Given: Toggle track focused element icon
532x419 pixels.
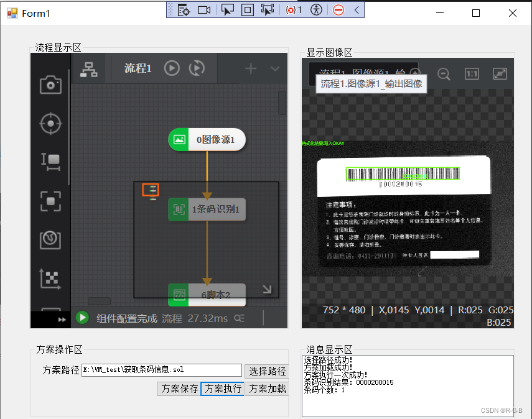Looking at the screenshot, I should pos(268,10).
